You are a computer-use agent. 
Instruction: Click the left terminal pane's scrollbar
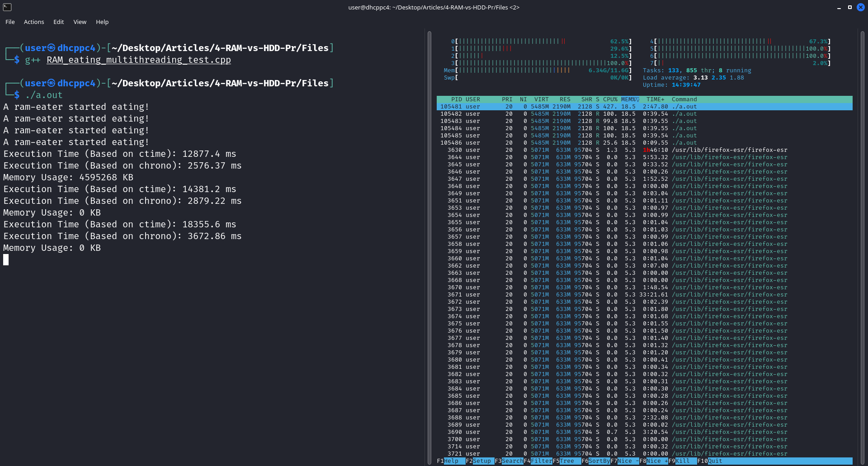429,248
